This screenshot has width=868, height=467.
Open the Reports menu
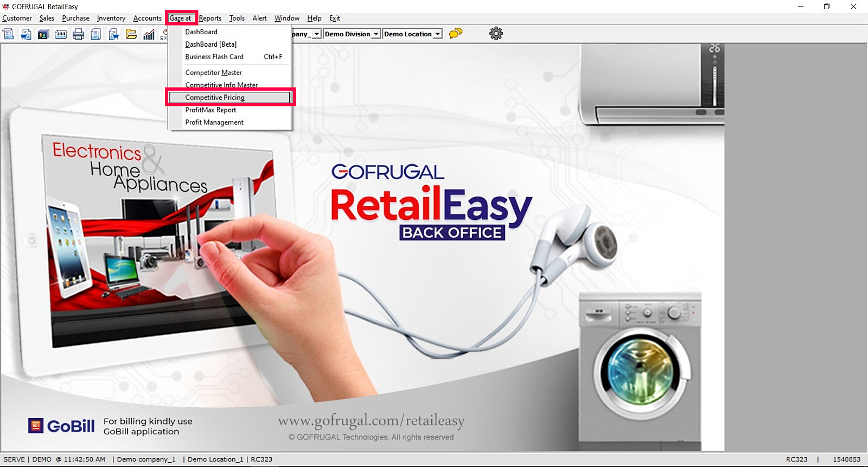pyautogui.click(x=210, y=18)
